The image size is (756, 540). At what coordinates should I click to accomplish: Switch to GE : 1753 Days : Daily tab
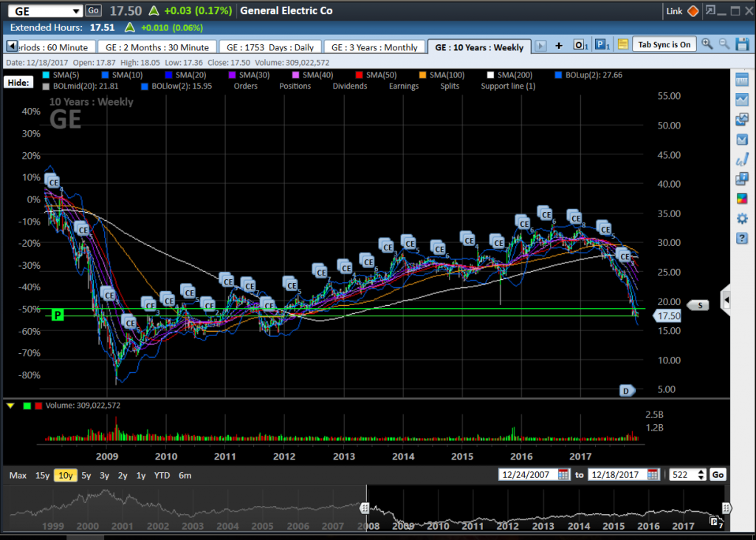pos(269,47)
